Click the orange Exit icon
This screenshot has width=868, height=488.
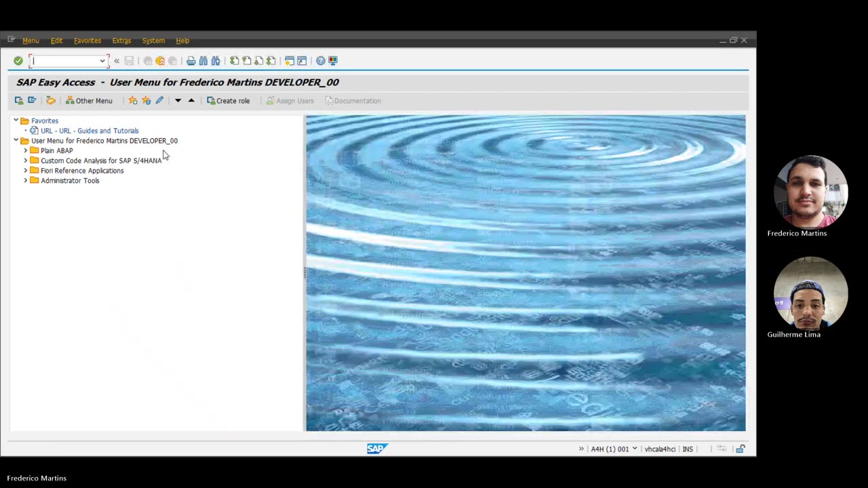coord(160,61)
